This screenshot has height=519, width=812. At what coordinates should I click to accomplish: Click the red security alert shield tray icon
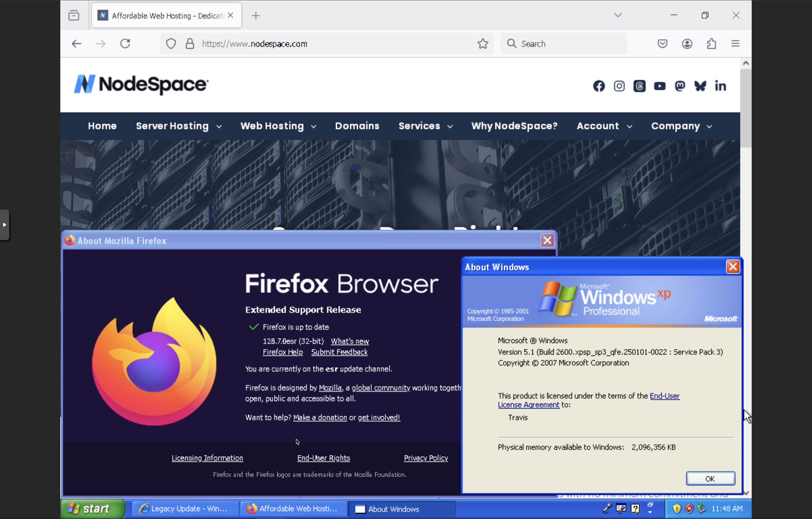tap(689, 508)
